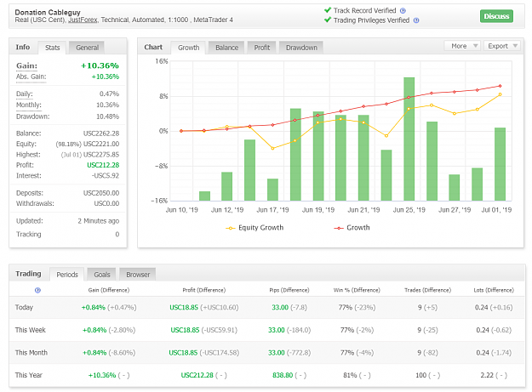Click the Trades (Difference) column header
The height and width of the screenshot is (392, 532).
coord(427,290)
